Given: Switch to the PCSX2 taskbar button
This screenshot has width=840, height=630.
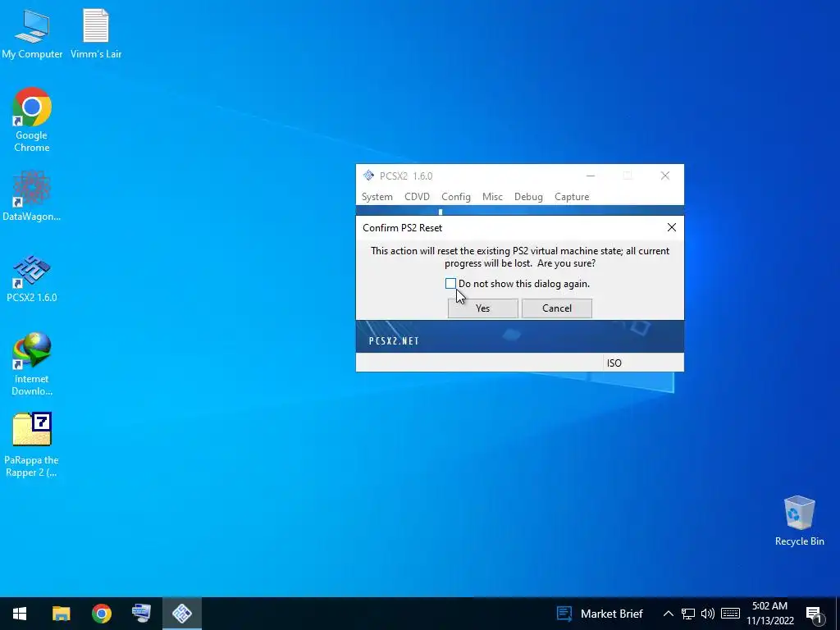Looking at the screenshot, I should (182, 614).
